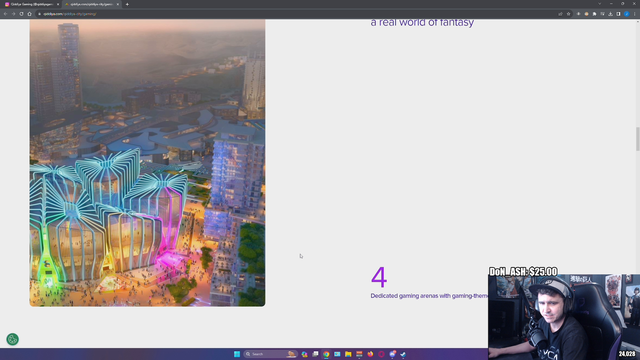
Task: Go forward to the next page
Action: 13,14
